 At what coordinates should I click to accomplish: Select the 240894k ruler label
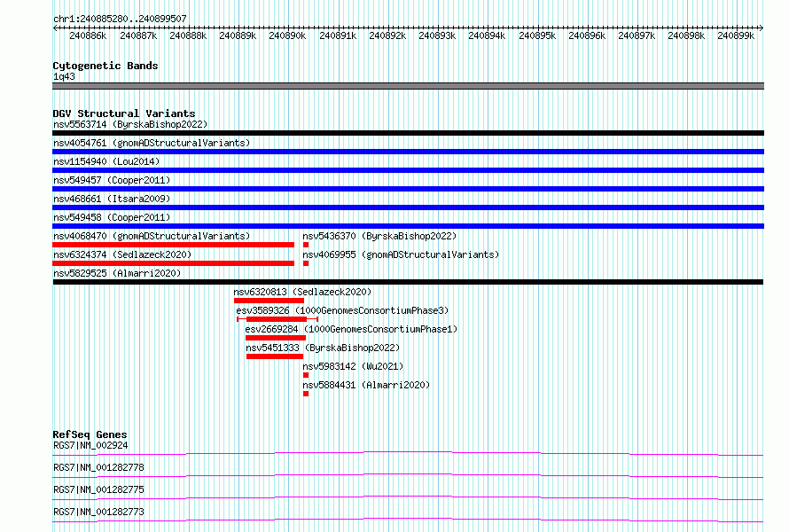tap(487, 35)
